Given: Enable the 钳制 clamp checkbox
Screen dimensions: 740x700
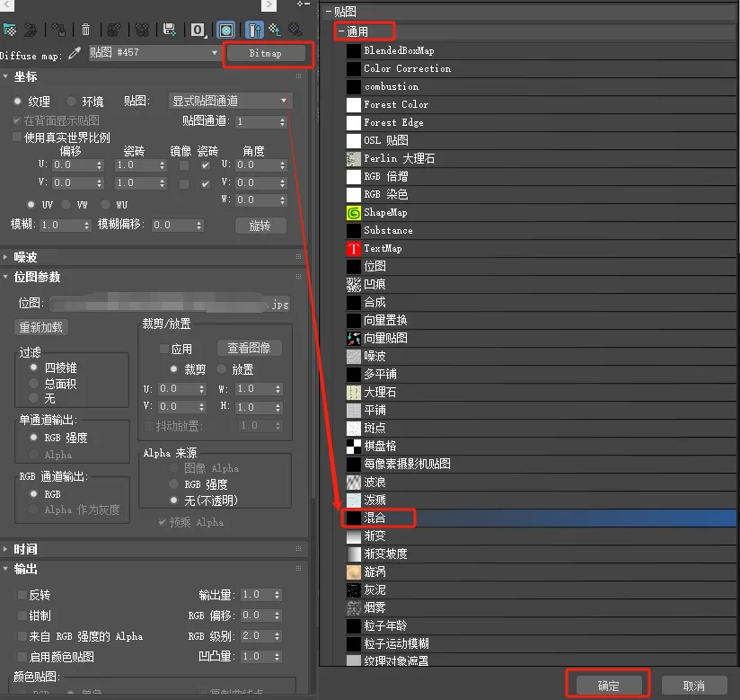Looking at the screenshot, I should pos(22,616).
